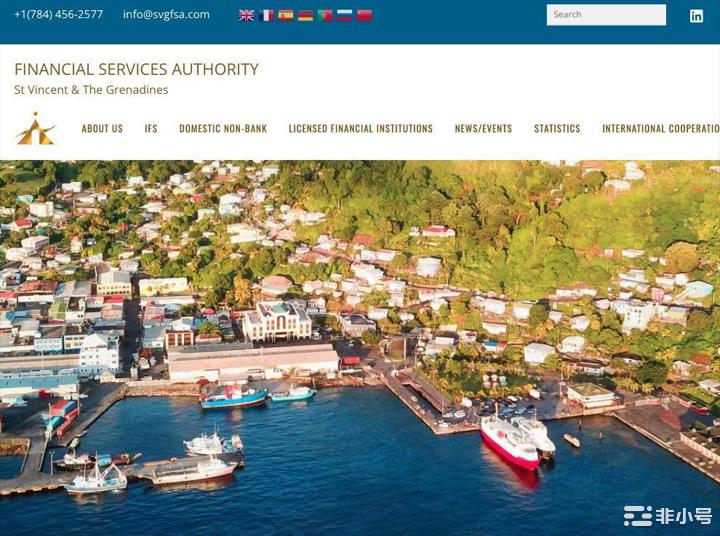Open International Cooperation menu item
720x536 pixels.
[x=661, y=129]
